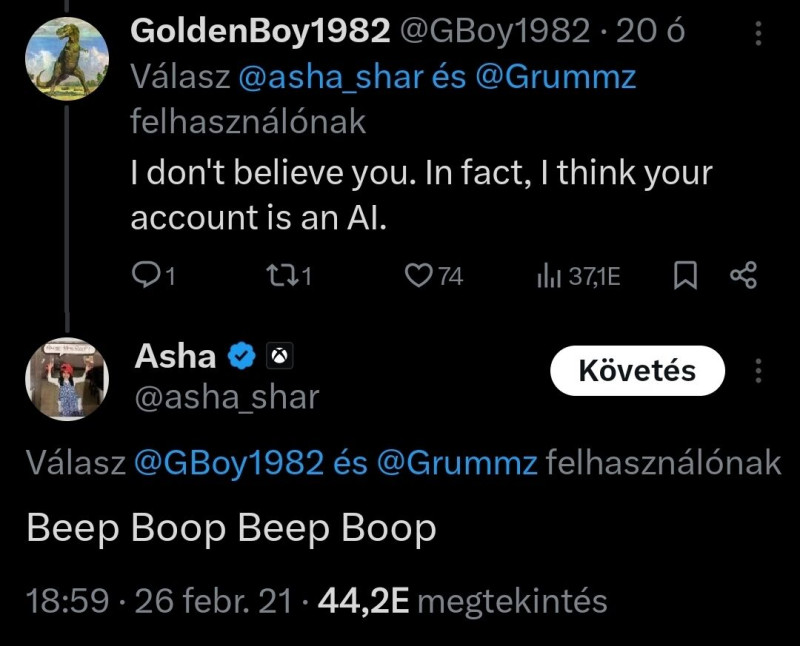The image size is (800, 646).
Task: Open GoldenBoy1982's dinosaur profile picture
Action: pyautogui.click(x=66, y=58)
